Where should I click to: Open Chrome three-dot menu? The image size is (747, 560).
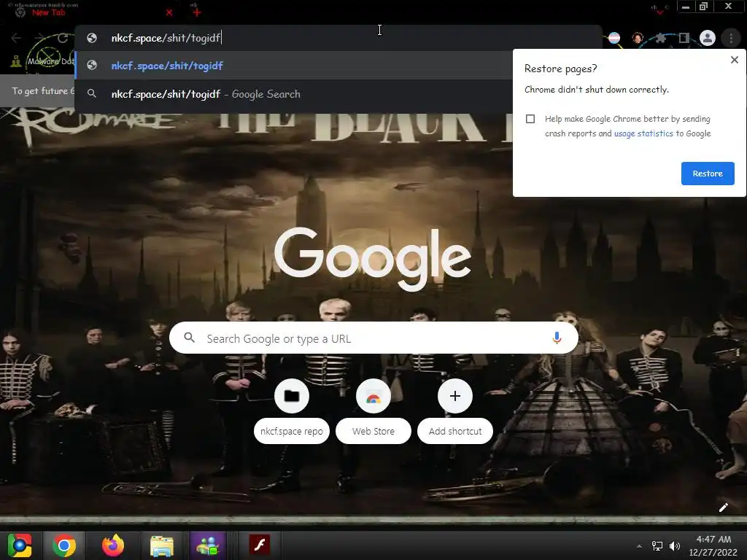[731, 38]
